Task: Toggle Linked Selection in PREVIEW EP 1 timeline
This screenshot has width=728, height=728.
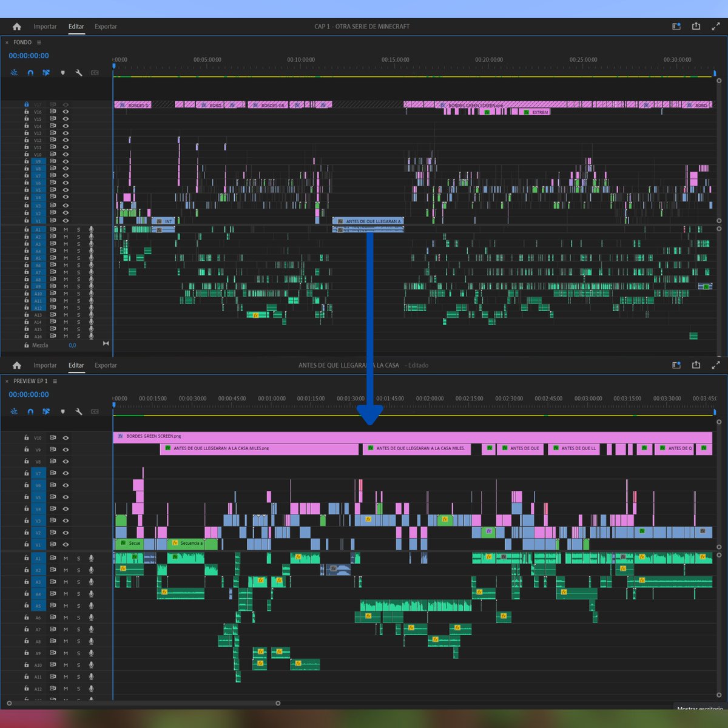Action: [46, 411]
